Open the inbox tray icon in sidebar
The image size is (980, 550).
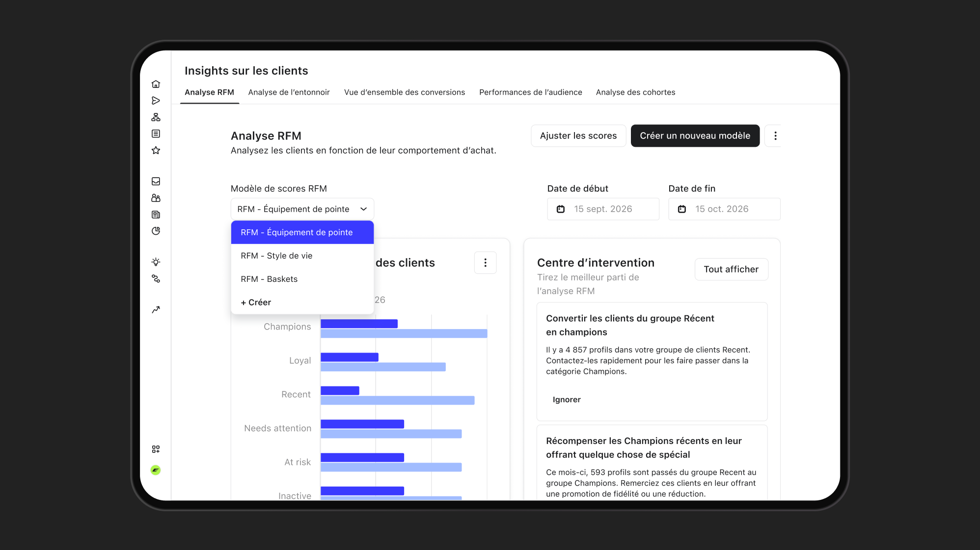pyautogui.click(x=156, y=181)
